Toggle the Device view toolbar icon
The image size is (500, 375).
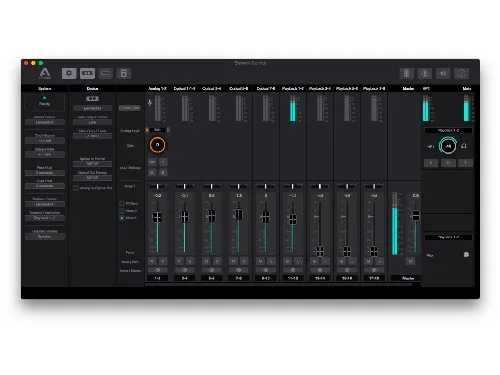pyautogui.click(x=87, y=73)
